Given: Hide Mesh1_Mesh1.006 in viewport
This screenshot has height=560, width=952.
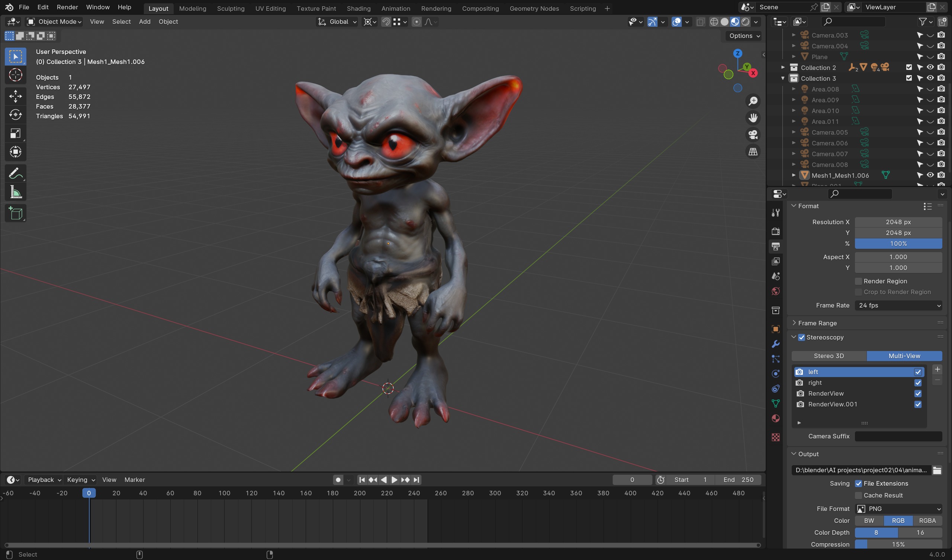Looking at the screenshot, I should point(930,176).
